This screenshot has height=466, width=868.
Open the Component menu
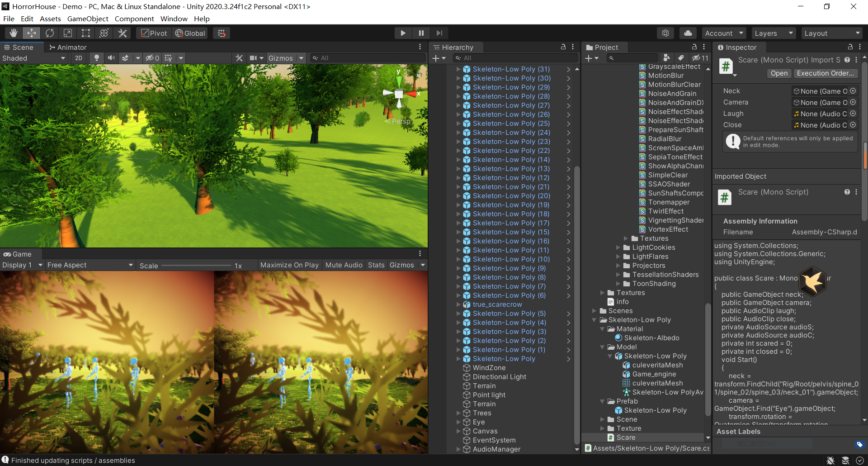tap(134, 19)
